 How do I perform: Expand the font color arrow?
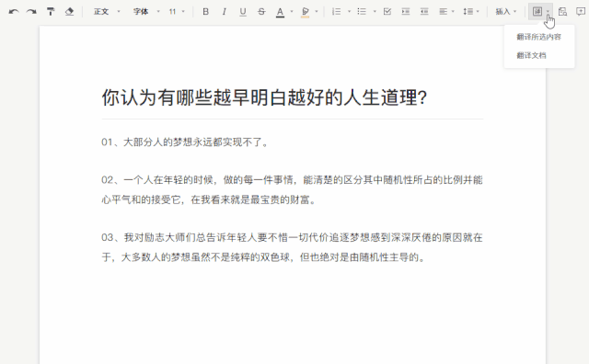291,12
